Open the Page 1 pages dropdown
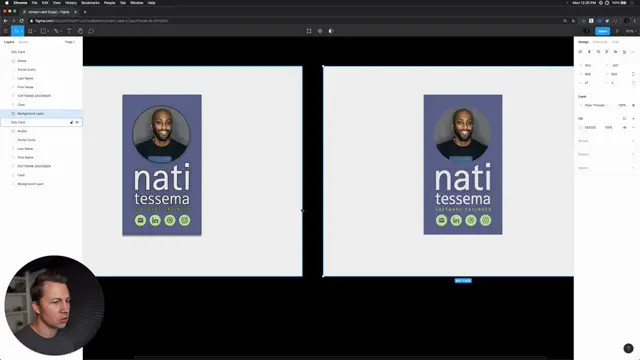Viewport: 640px width, 360px height. coord(70,42)
